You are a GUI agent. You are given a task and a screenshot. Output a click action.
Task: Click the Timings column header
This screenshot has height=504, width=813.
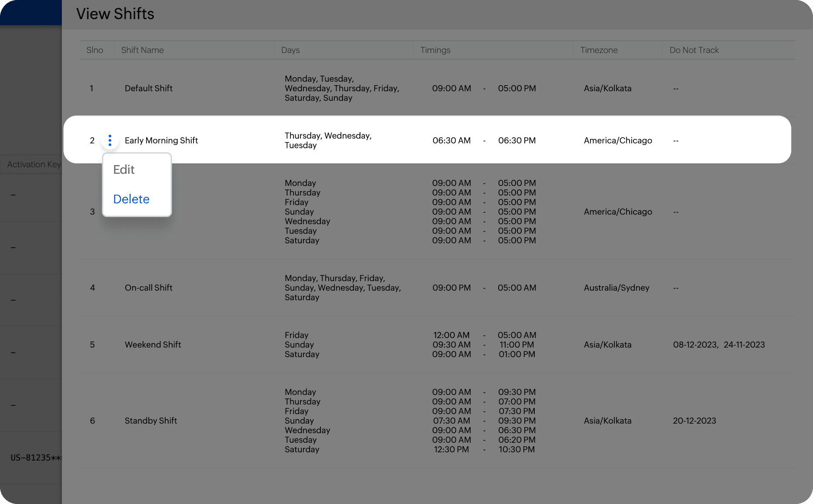435,50
